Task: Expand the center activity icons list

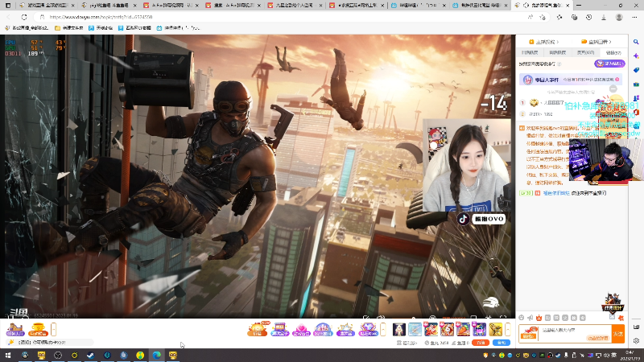Action: tap(383, 329)
